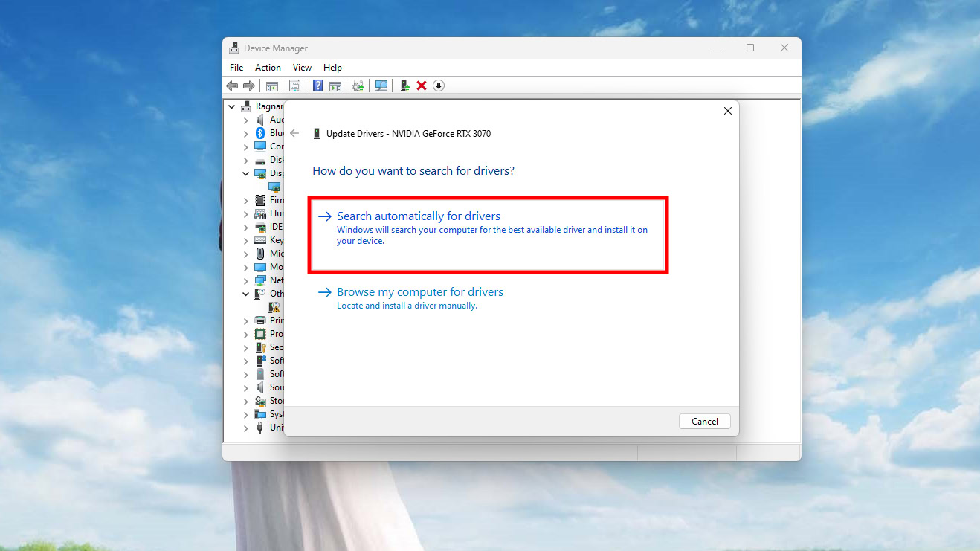Click the Scan for hardware changes icon
980x551 pixels.
coord(381,86)
